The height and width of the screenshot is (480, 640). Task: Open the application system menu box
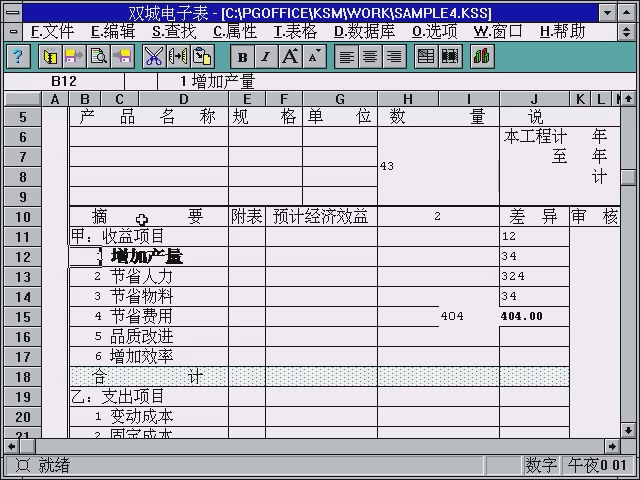click(x=13, y=13)
